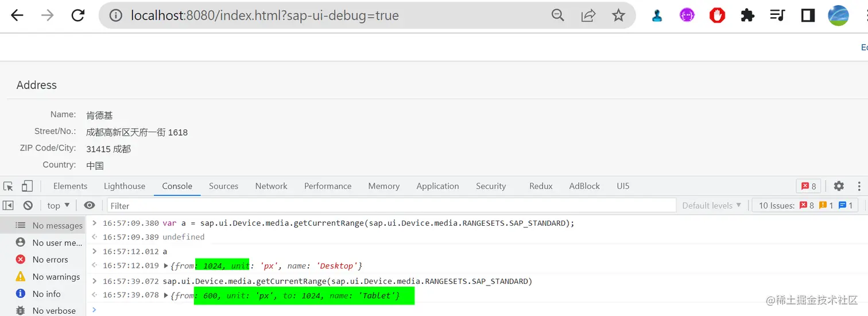Viewport: 868px width, 316px height.
Task: Clear the console
Action: coord(28,205)
